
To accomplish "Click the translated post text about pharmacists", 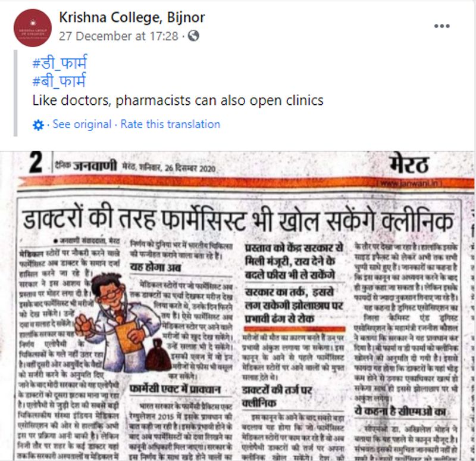I will coord(178,101).
